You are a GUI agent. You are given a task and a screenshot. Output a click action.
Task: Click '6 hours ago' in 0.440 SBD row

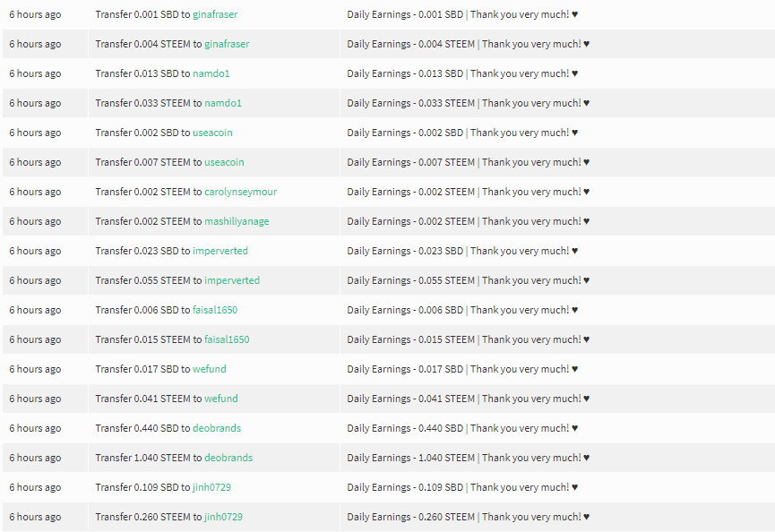click(35, 428)
